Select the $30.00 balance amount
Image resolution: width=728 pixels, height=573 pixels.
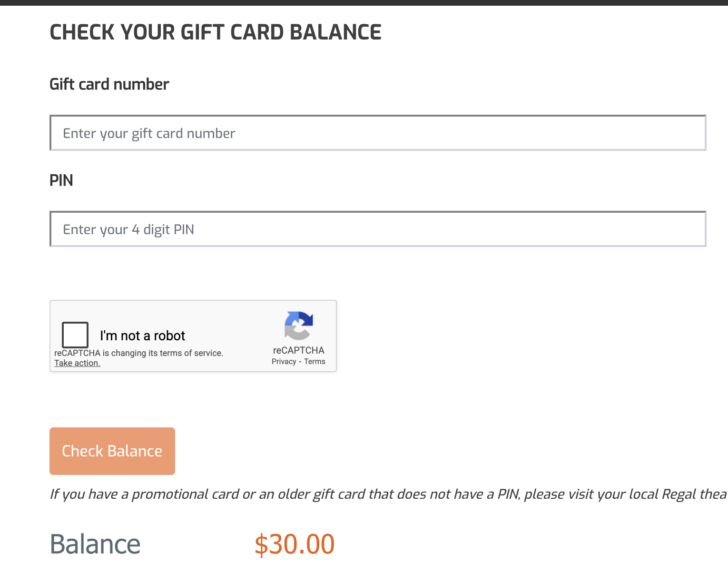tap(295, 544)
